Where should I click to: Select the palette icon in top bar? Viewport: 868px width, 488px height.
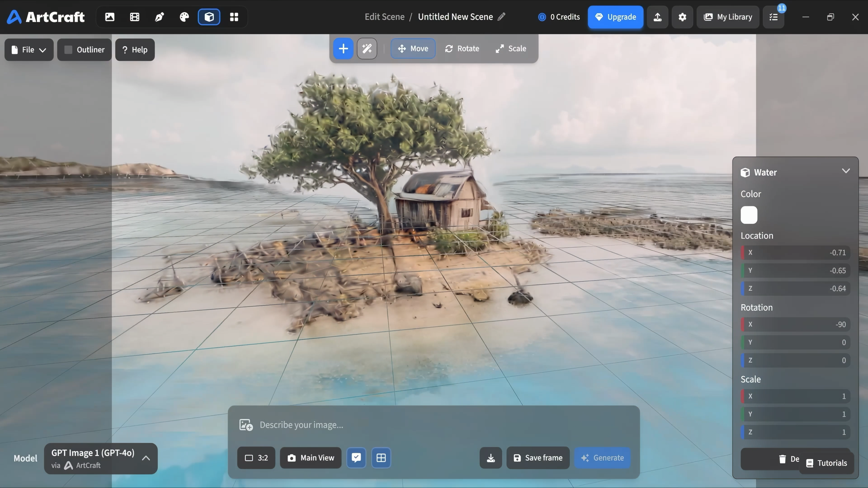point(184,17)
